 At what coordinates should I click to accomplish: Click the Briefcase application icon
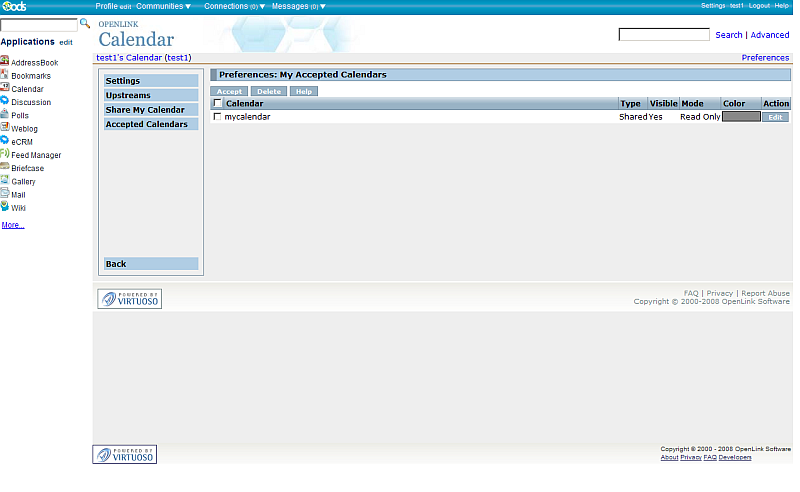coord(5,167)
